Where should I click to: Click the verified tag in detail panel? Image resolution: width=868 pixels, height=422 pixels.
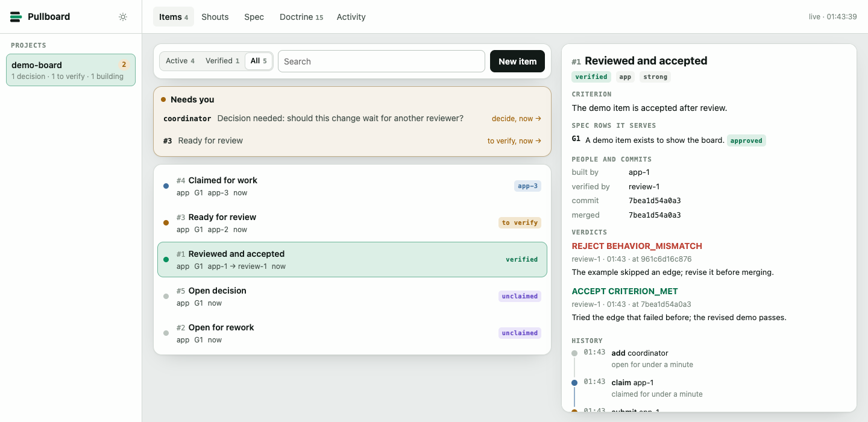(x=591, y=77)
